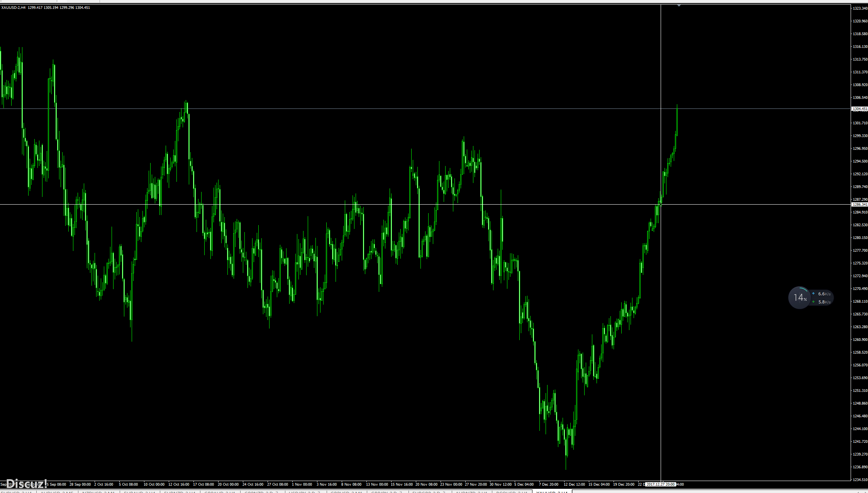Open the EURAUD-2,H4 chart tab

click(x=140, y=492)
